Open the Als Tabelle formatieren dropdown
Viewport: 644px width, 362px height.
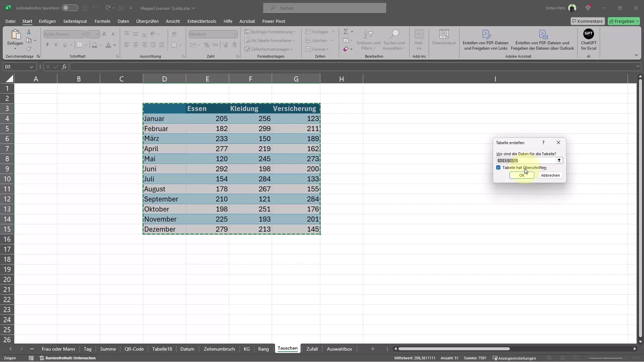(270, 41)
